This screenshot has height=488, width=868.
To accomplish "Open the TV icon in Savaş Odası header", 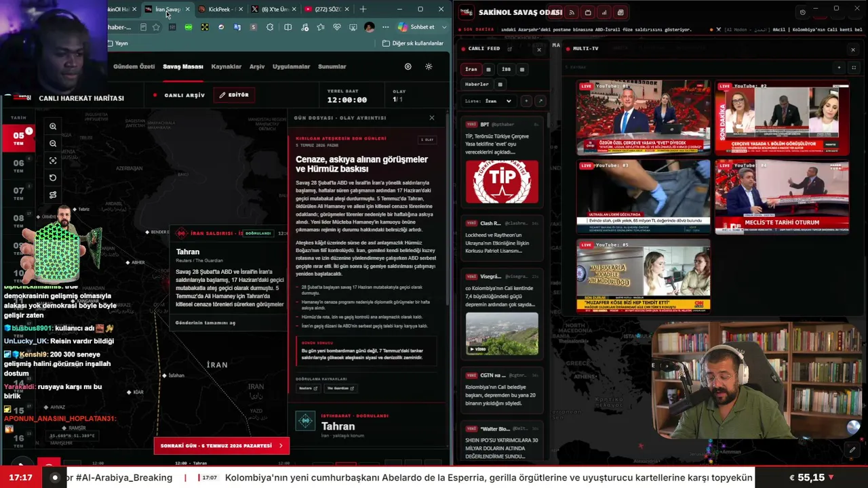I will [x=588, y=13].
